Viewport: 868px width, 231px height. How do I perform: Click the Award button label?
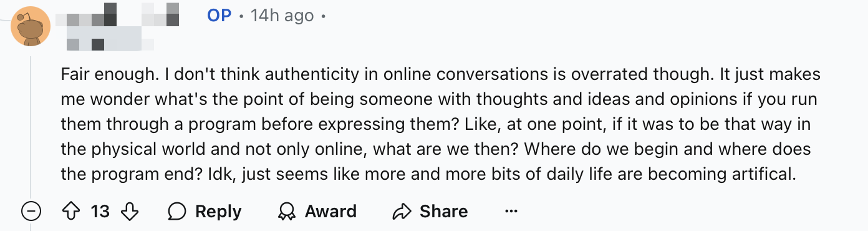click(330, 212)
